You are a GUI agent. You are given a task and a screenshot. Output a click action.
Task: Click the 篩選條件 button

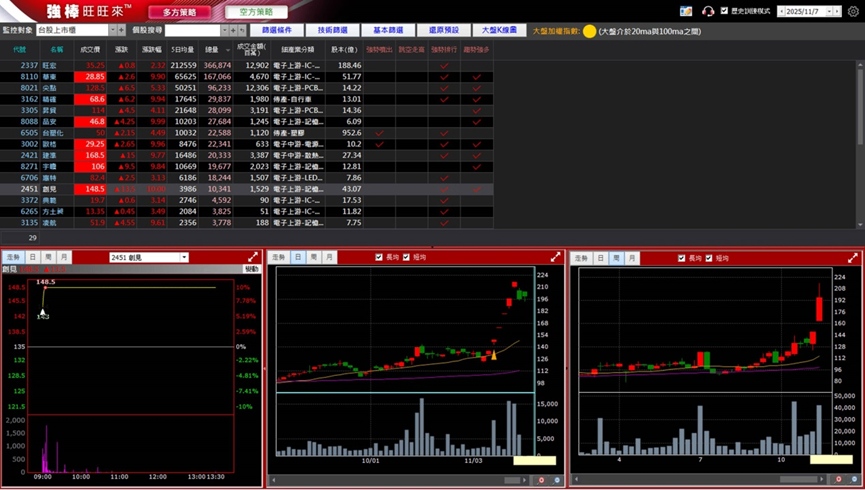[277, 31]
